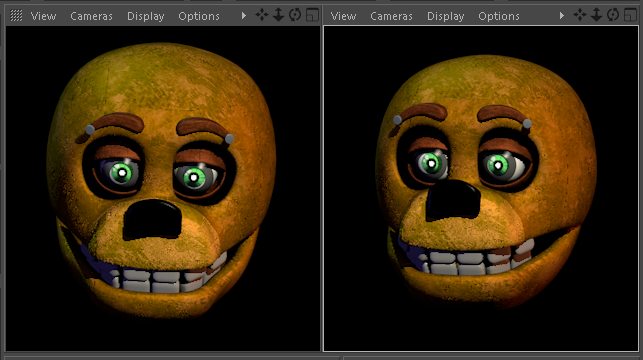Open the Cameras menu in left viewport
Image resolution: width=643 pixels, height=360 pixels.
[x=91, y=16]
